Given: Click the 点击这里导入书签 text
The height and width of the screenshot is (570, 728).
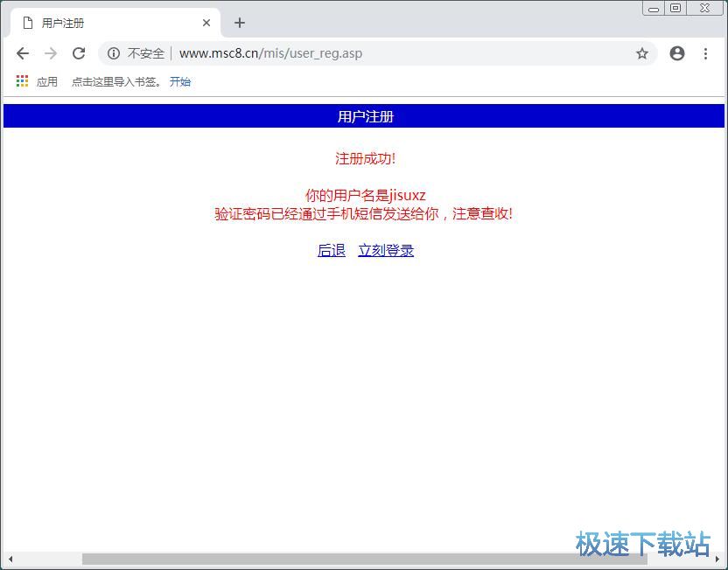Looking at the screenshot, I should 116,81.
